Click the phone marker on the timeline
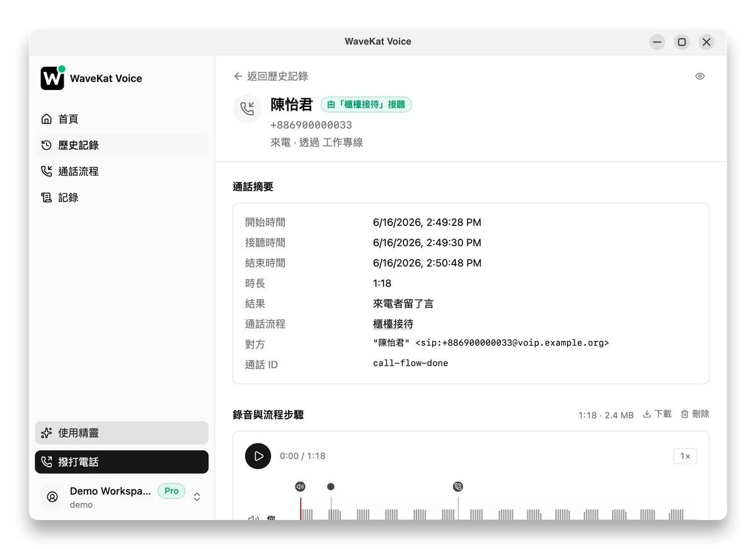This screenshot has height=549, width=756. 458,487
